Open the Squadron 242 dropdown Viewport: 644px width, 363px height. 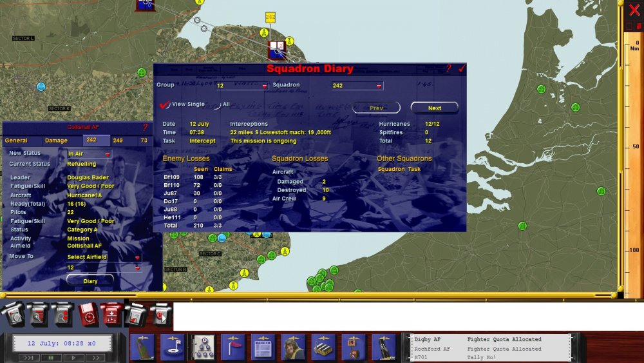click(357, 86)
